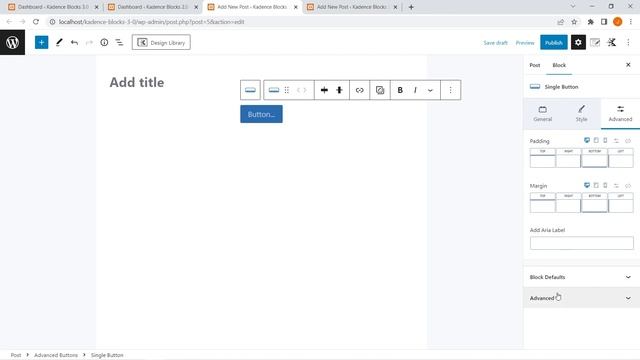Toggle the block inserter plus button

(41, 42)
